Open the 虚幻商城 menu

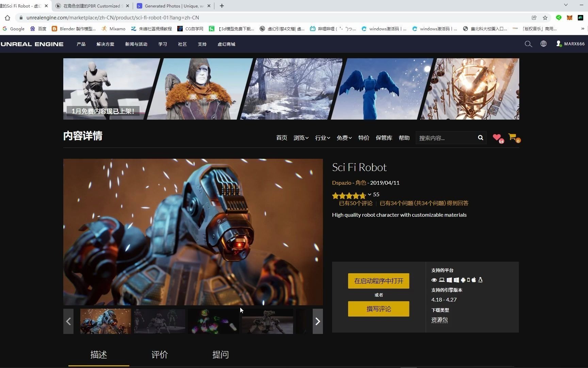click(x=226, y=44)
